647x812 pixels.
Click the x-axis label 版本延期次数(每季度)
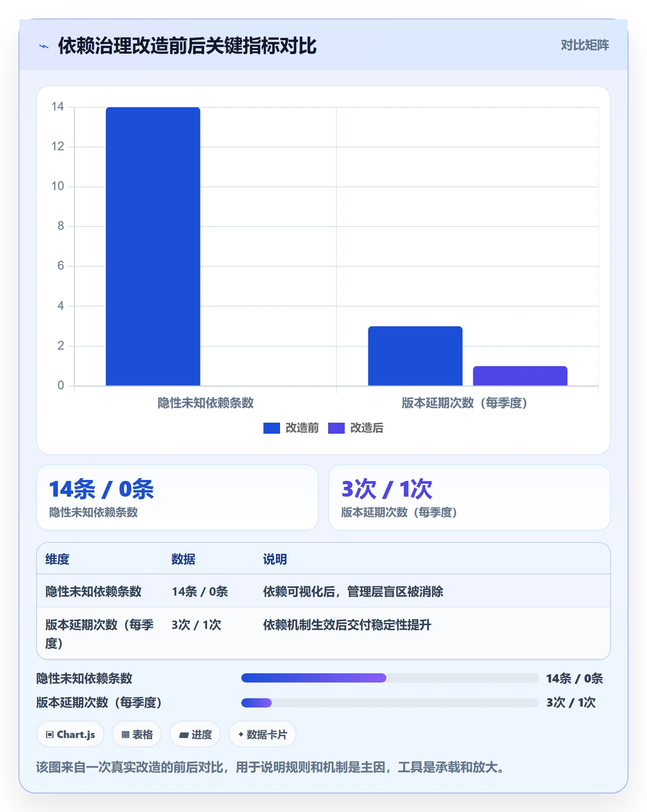tap(465, 403)
